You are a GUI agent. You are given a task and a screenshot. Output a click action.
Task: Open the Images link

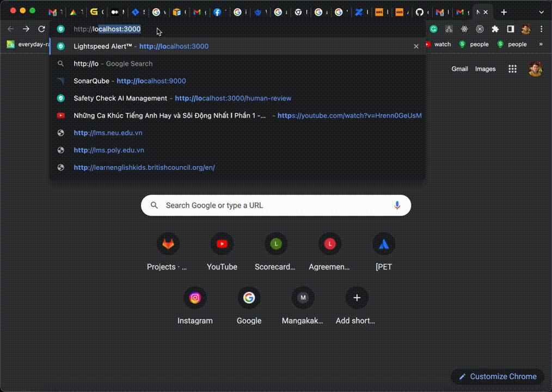click(x=485, y=69)
